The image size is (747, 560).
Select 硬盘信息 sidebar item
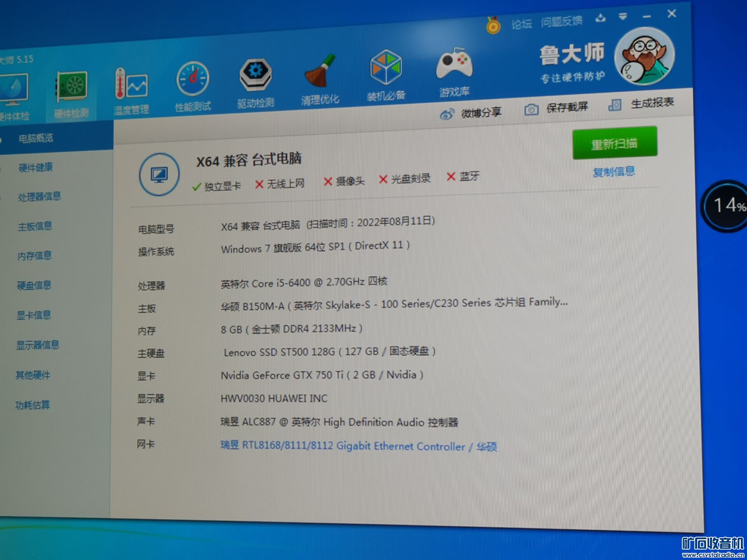(x=34, y=285)
